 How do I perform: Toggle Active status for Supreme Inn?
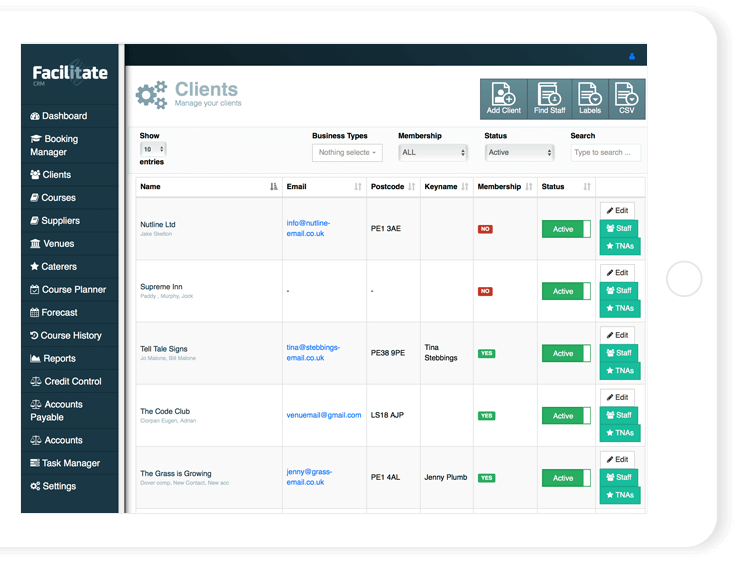(x=566, y=291)
